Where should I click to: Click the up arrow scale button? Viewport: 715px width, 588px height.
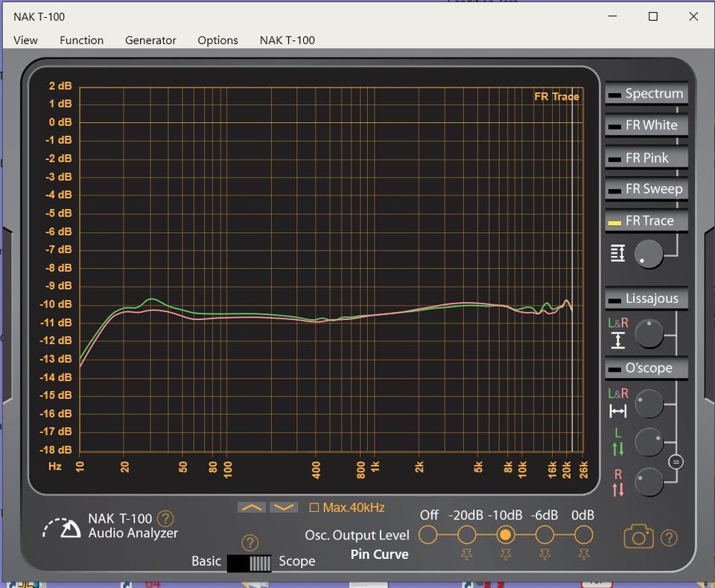point(252,508)
